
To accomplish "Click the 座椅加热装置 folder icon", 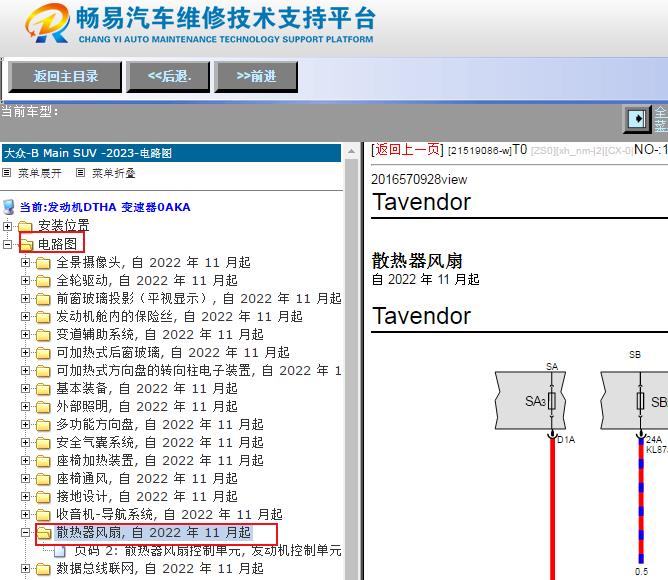I will pos(43,461).
